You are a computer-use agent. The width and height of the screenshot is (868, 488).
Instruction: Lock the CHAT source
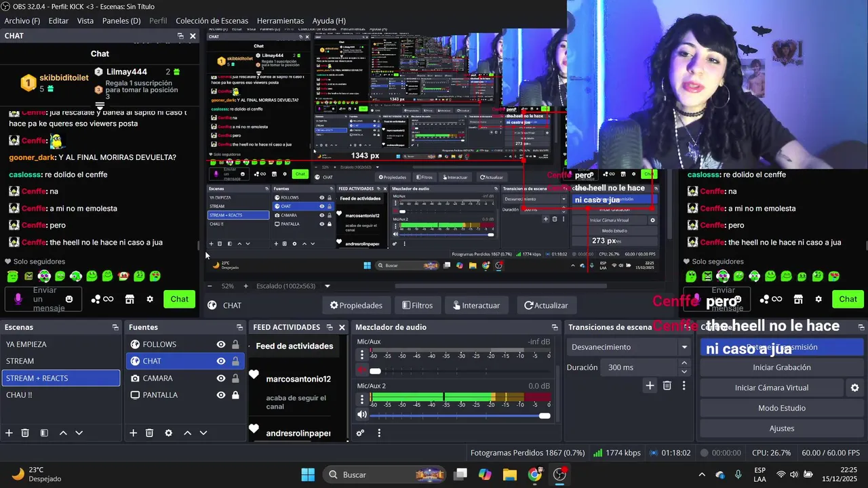235,361
